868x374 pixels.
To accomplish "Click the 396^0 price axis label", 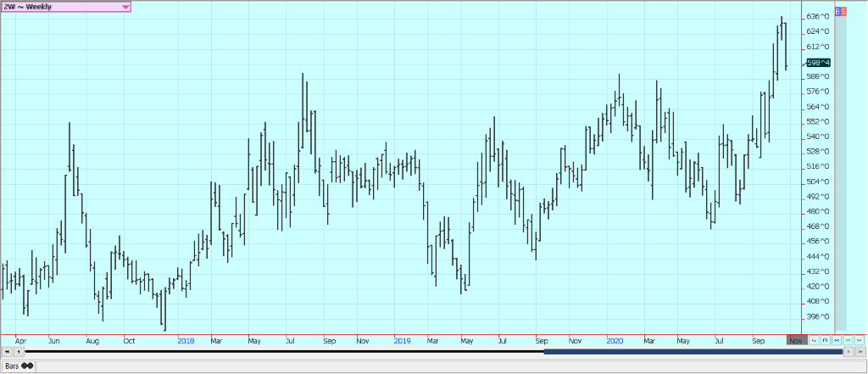I will (818, 317).
